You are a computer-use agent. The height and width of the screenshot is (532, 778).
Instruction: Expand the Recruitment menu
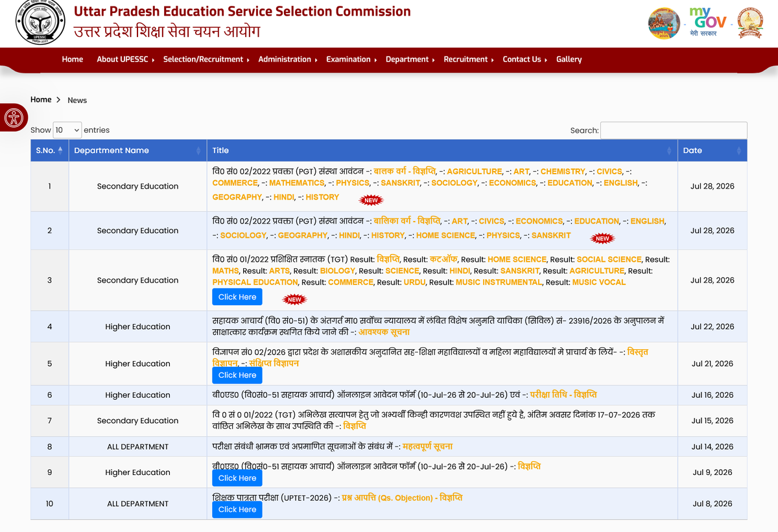[469, 59]
